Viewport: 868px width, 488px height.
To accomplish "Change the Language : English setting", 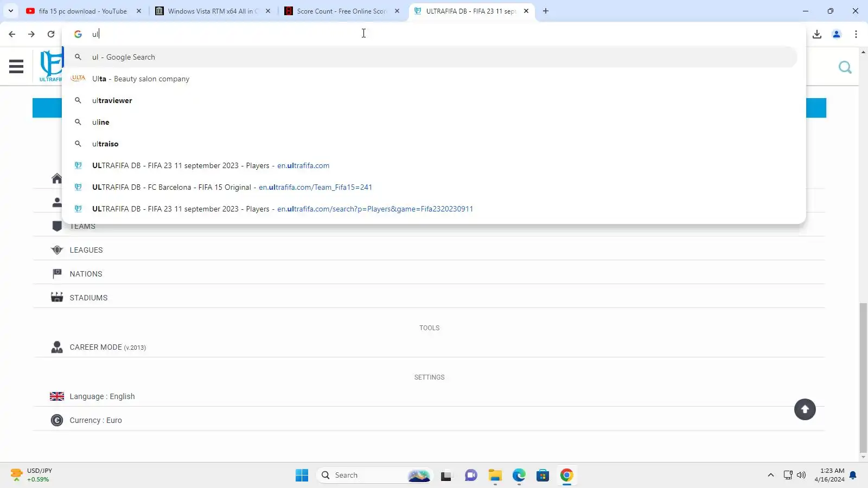I will [x=429, y=396].
